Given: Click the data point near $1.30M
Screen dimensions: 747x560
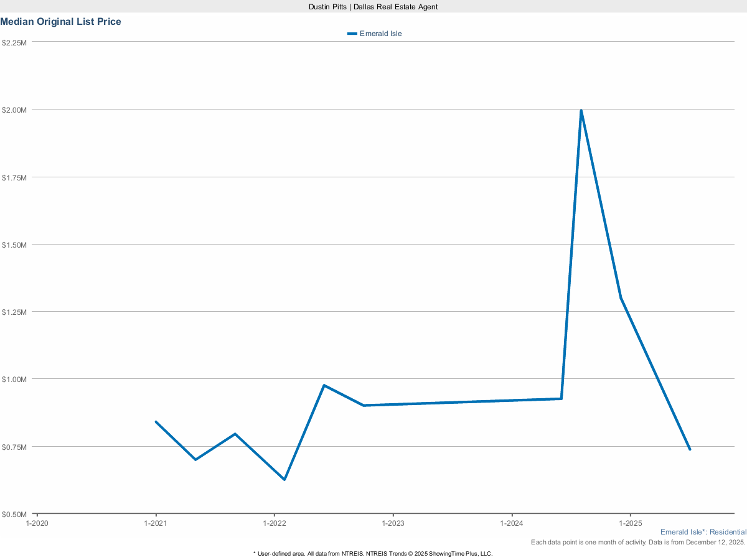Looking at the screenshot, I should pyautogui.click(x=621, y=298).
